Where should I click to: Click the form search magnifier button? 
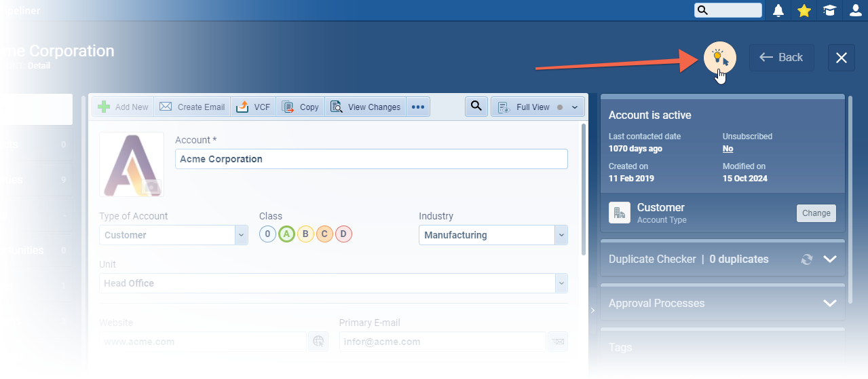[x=476, y=107]
